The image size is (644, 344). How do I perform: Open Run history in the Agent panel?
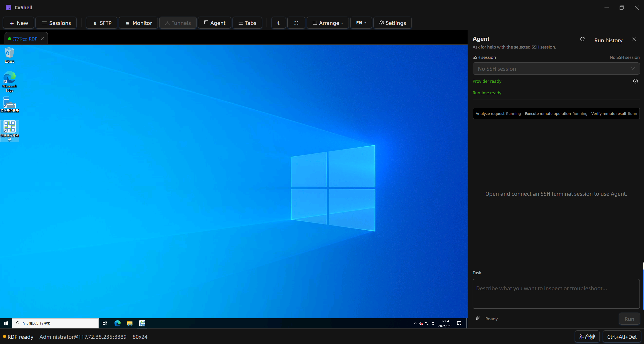coord(608,40)
